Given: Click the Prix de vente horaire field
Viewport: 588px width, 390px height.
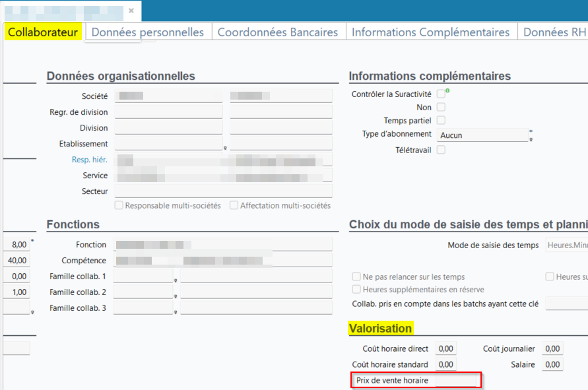Looking at the screenshot, I should pos(455,381).
